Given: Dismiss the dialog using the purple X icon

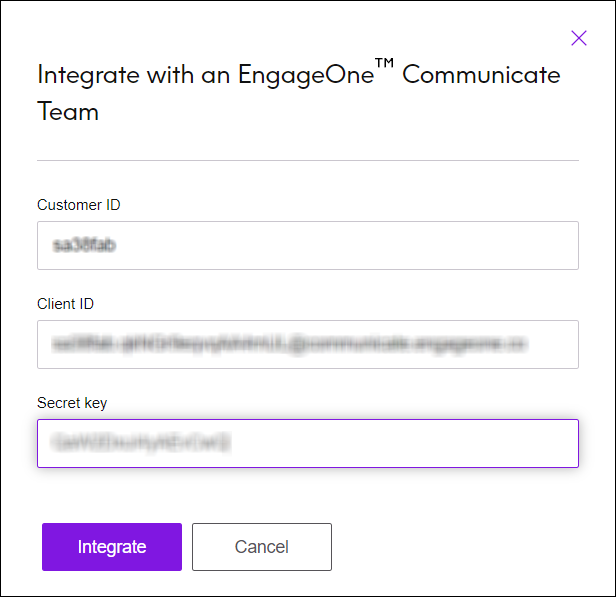Looking at the screenshot, I should pyautogui.click(x=578, y=38).
